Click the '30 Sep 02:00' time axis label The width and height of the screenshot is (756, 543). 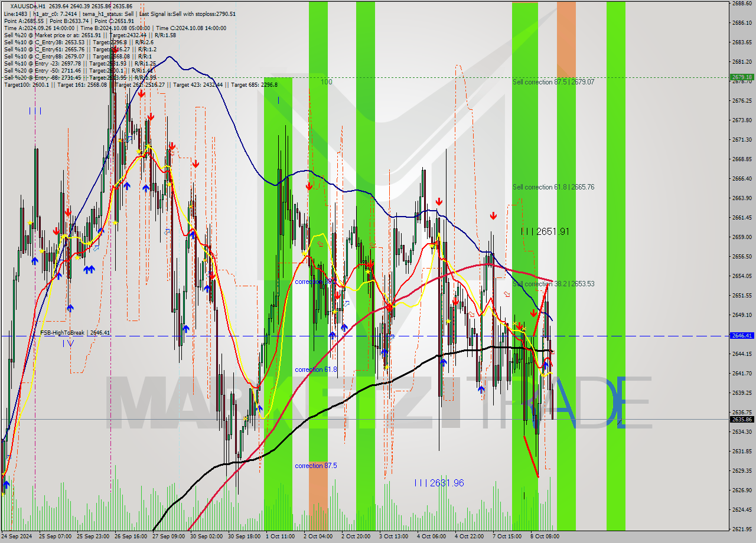tap(207, 537)
